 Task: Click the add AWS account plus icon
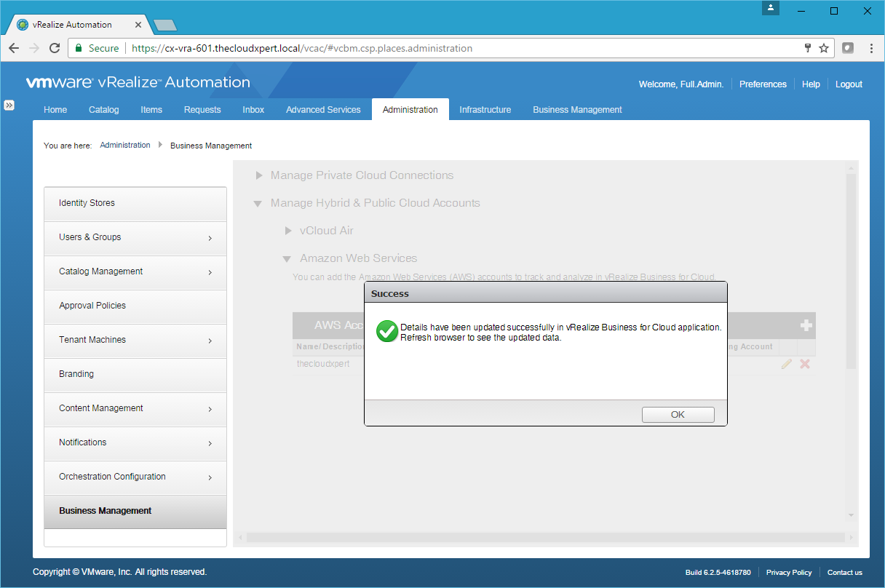[806, 325]
